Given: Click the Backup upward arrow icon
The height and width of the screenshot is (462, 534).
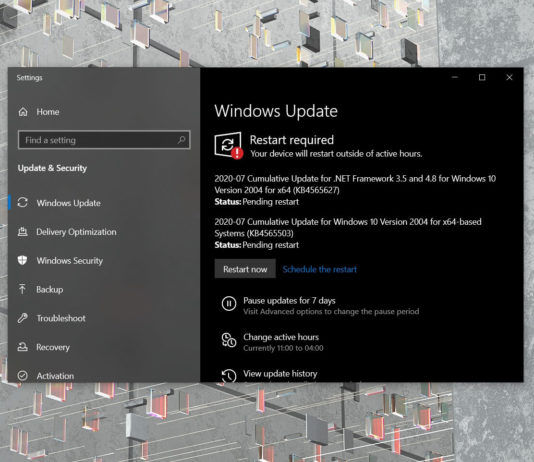Looking at the screenshot, I should click(22, 289).
